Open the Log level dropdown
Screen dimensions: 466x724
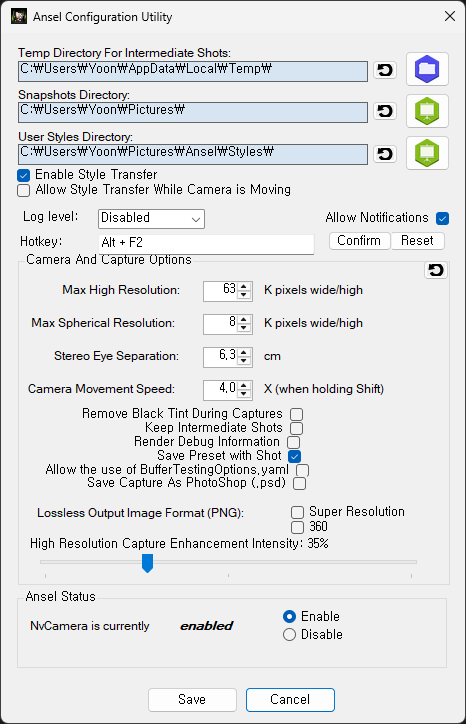(x=151, y=218)
